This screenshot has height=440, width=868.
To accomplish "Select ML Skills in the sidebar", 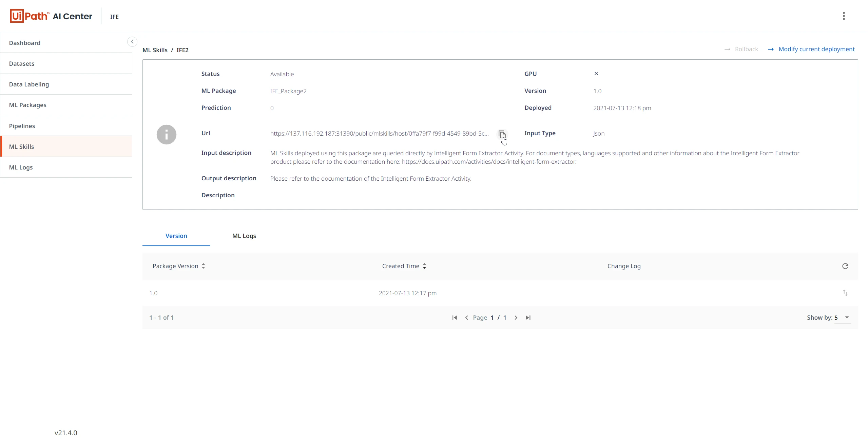I will [66, 146].
